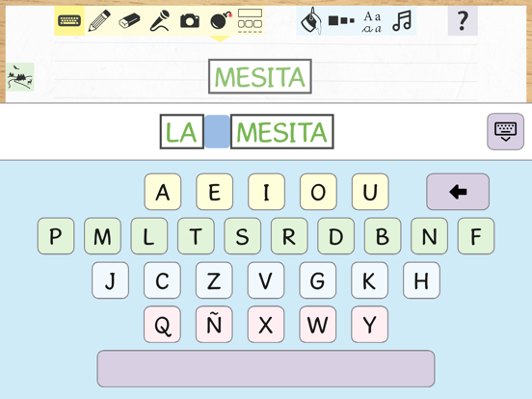Tap the letter F key
Screen dimensions: 532x399
coord(476,236)
